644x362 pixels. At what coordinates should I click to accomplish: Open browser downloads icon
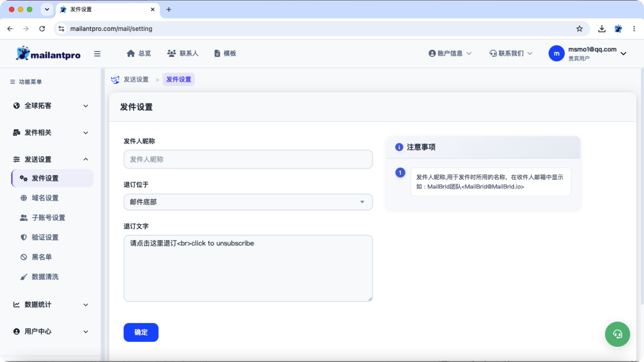[x=602, y=29]
